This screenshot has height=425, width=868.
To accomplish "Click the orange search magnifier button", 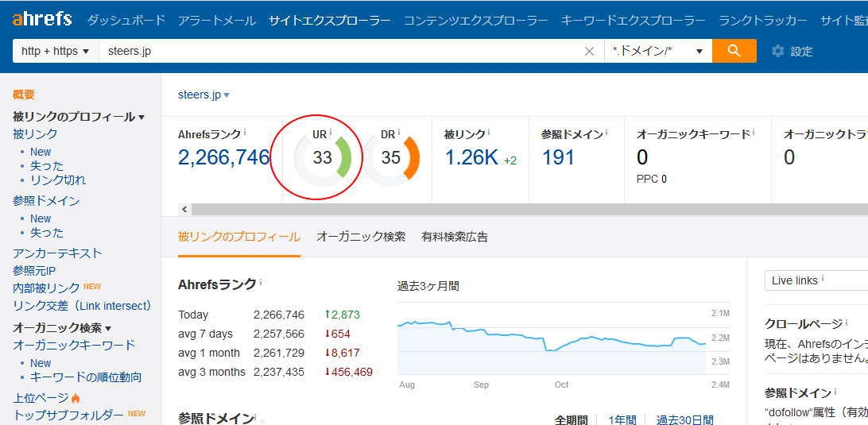I will [x=734, y=51].
